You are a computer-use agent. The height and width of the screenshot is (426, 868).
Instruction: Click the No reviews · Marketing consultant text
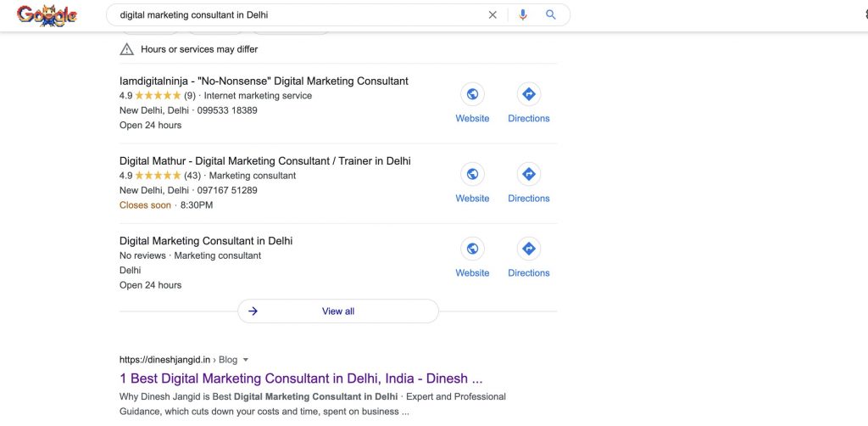[x=191, y=256]
